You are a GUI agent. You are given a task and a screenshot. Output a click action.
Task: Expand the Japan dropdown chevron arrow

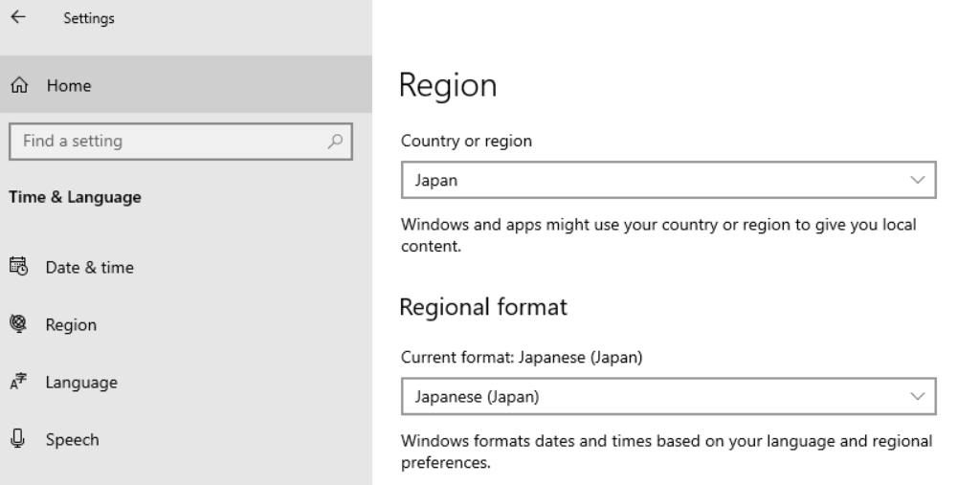918,180
